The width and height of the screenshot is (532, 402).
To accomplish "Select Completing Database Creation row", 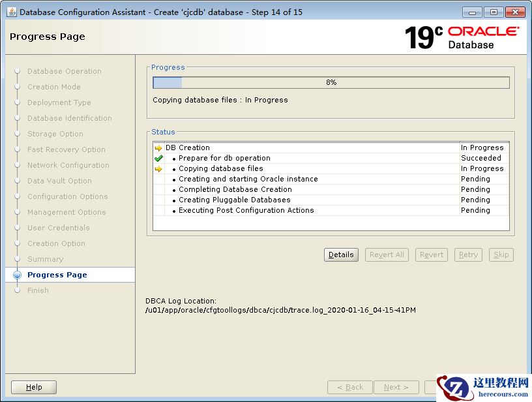I will 331,189.
